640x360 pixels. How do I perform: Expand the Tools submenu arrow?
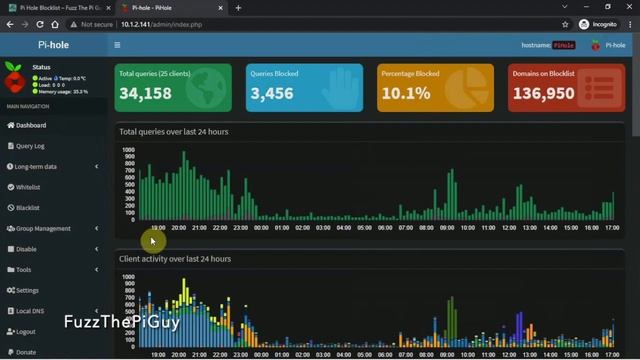96,269
